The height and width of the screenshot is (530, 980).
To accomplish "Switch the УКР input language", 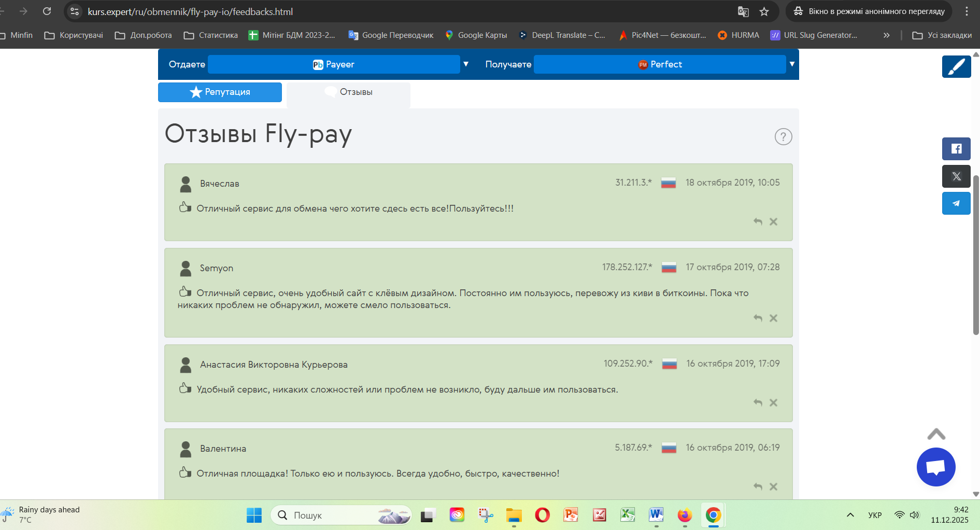I will [875, 515].
